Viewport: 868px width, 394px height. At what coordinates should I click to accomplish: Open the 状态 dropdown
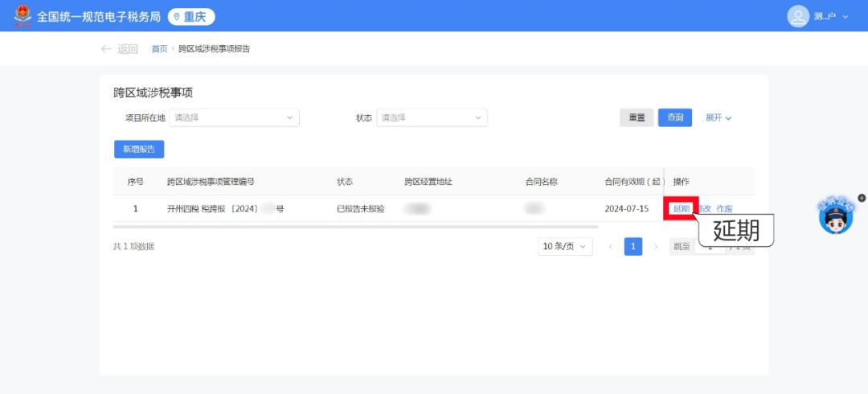click(432, 117)
